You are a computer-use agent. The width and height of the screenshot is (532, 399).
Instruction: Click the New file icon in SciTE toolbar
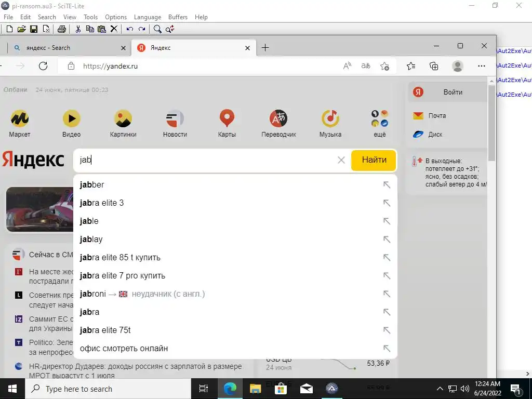coord(9,29)
